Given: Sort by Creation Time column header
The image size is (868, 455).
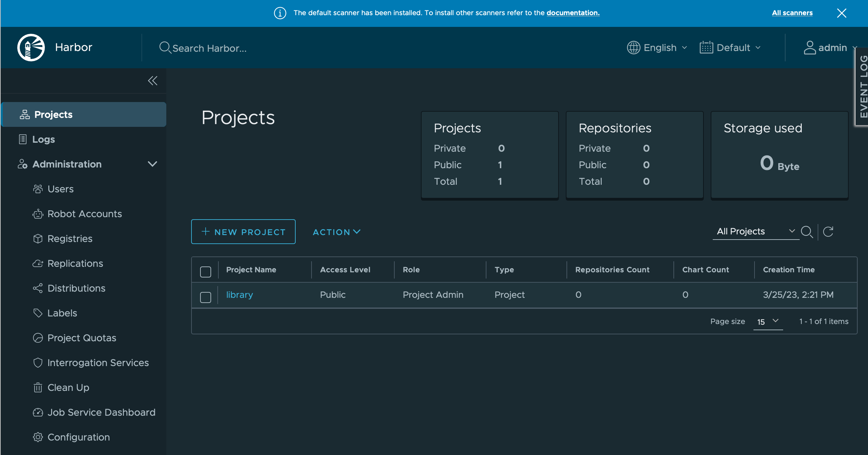Looking at the screenshot, I should click(x=789, y=270).
